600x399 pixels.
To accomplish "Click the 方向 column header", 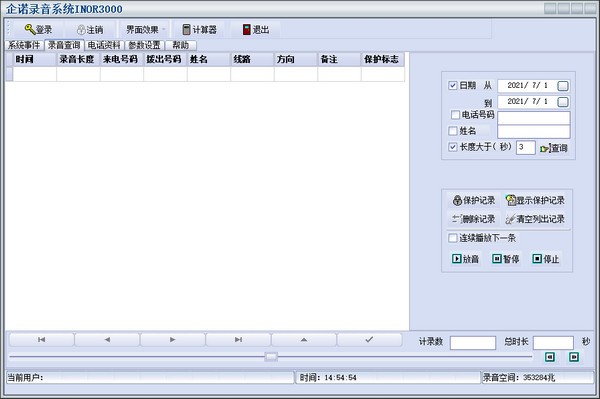I will [x=296, y=59].
